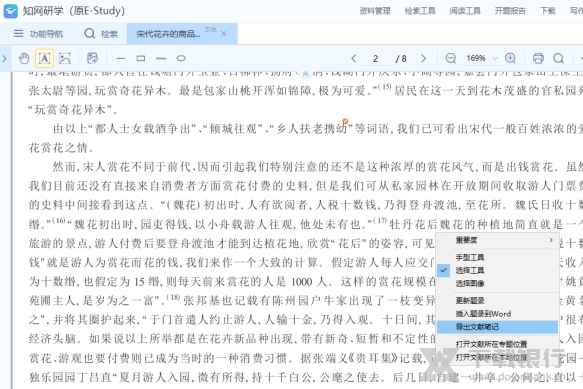
Task: Click the insert image note icon
Action: 92,58
